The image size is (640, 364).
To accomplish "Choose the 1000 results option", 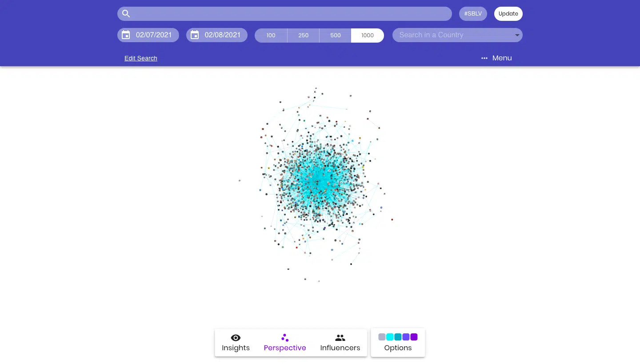I will tap(368, 36).
